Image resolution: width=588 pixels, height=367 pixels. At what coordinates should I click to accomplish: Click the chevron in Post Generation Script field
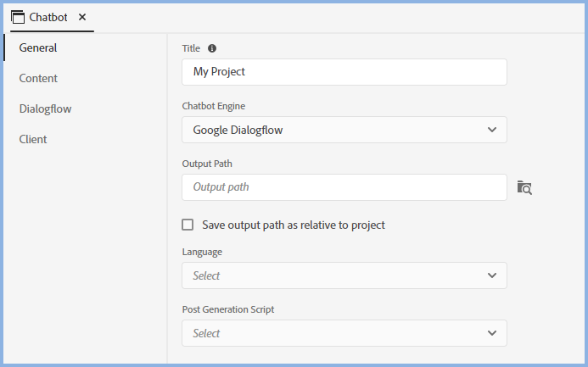(492, 333)
